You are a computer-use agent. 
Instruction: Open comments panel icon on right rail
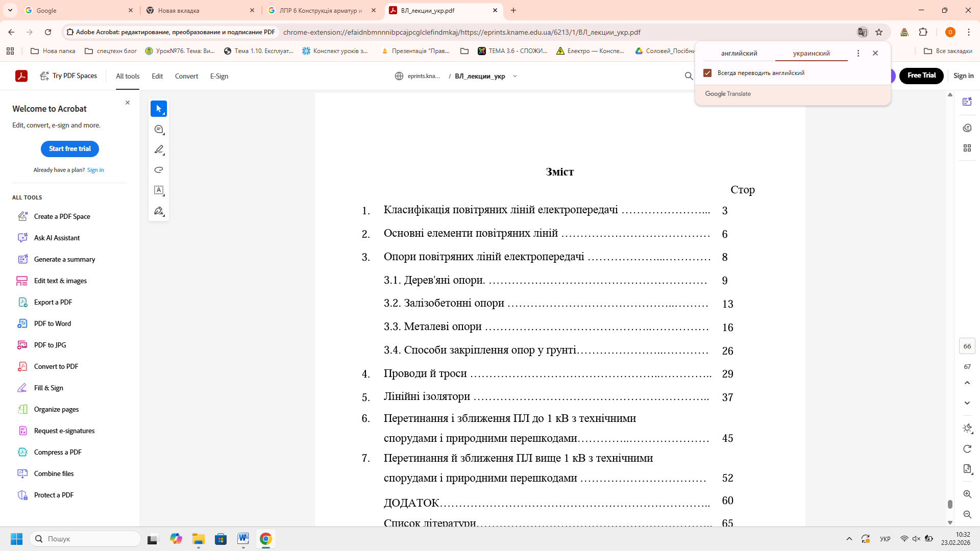[x=967, y=128]
